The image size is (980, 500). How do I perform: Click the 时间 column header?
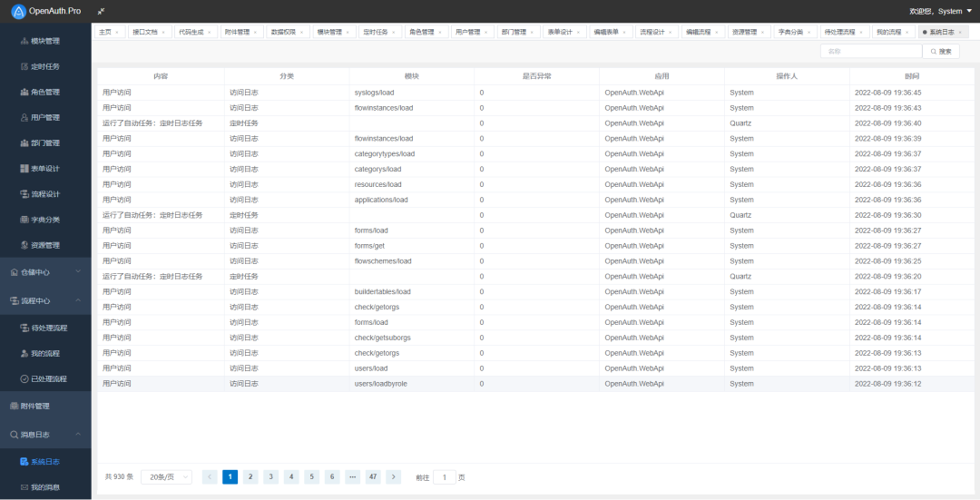pos(912,76)
